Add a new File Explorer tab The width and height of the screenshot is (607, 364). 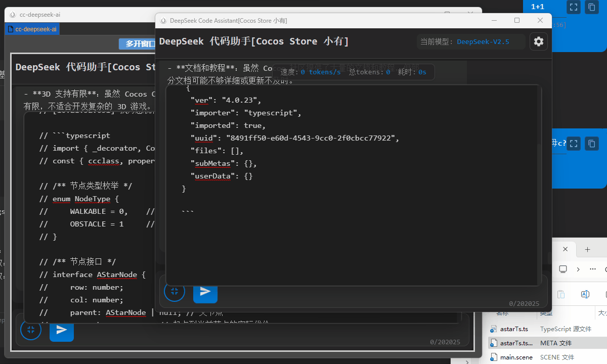(587, 249)
